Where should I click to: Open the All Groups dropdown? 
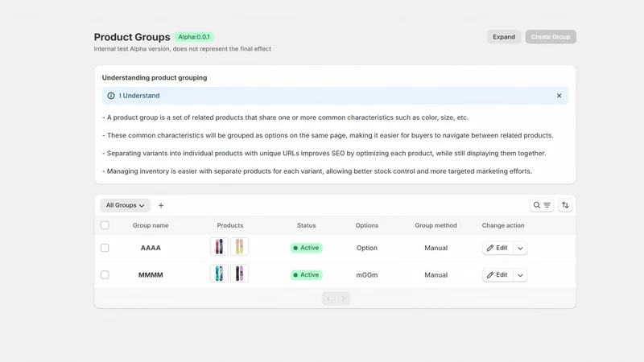pos(126,205)
